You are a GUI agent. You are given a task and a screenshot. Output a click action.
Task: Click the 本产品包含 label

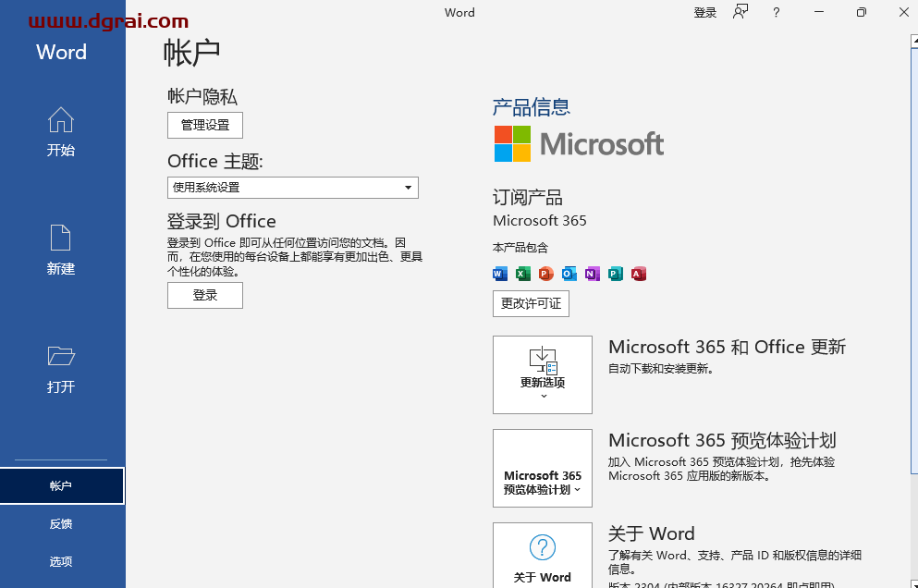(520, 248)
